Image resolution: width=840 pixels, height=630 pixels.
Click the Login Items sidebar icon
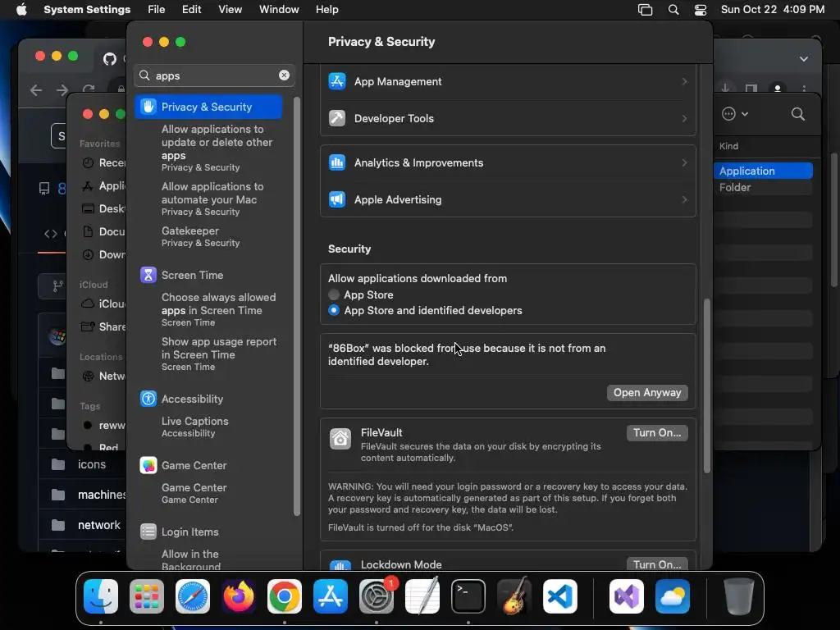pyautogui.click(x=148, y=532)
